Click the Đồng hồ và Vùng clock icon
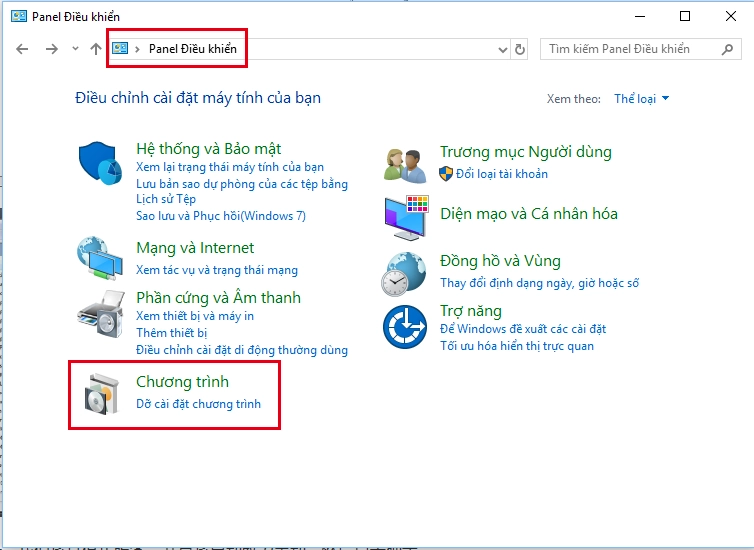Screen dimensions: 754x550 click(x=406, y=272)
